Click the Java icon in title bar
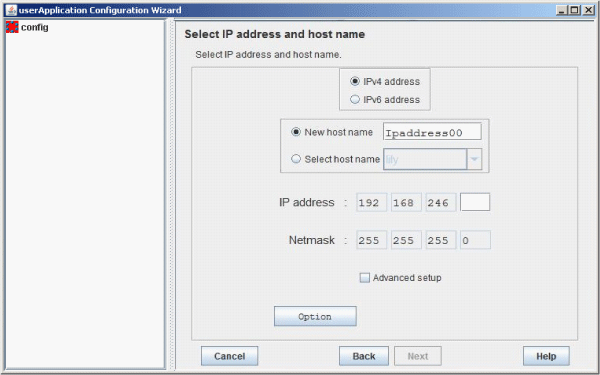 click(11, 10)
